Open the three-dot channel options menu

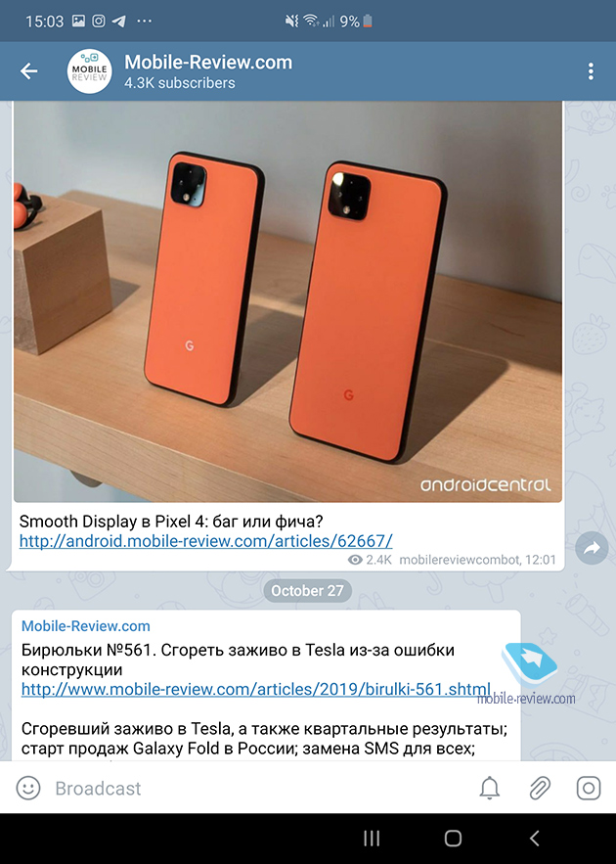[591, 71]
